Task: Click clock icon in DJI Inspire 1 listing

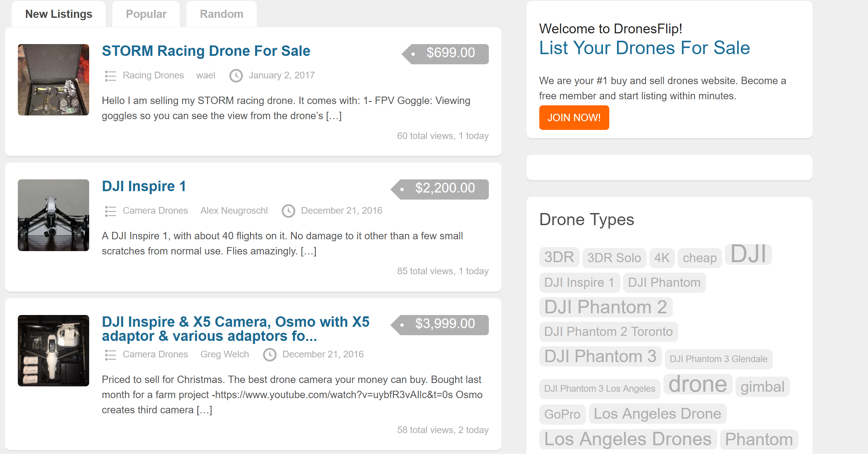Action: pyautogui.click(x=288, y=211)
